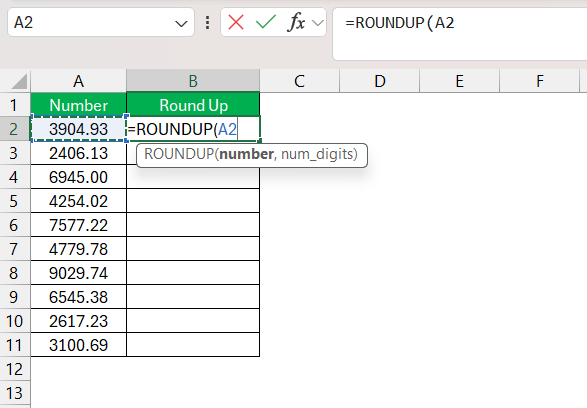Screen dimensions: 587x408
Task: Select row 9 header
Action: point(15,296)
